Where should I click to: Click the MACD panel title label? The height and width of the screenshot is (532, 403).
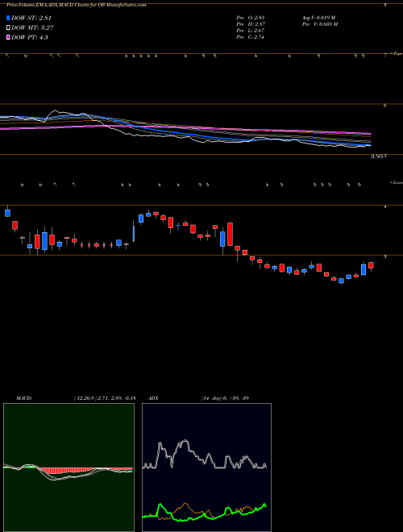24,398
